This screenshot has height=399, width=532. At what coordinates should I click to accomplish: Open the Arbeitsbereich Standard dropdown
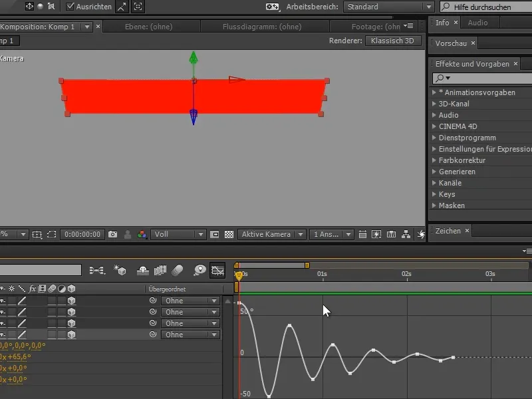(x=388, y=7)
